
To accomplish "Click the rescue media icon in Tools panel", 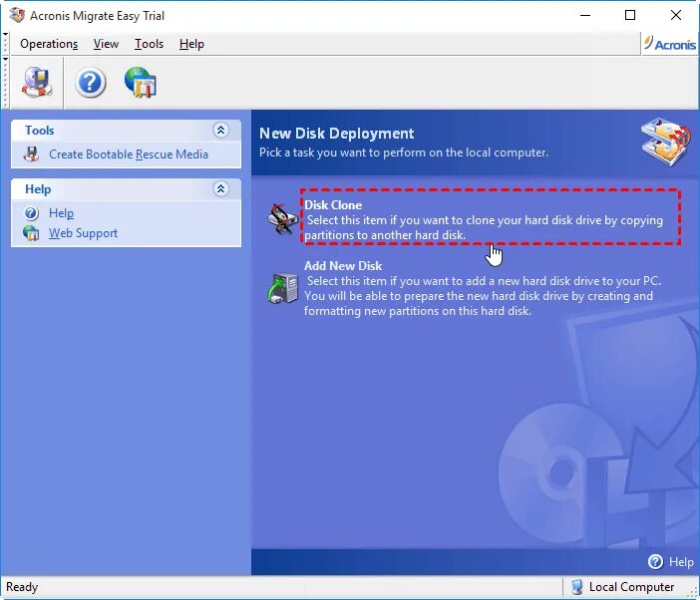I will pyautogui.click(x=31, y=154).
